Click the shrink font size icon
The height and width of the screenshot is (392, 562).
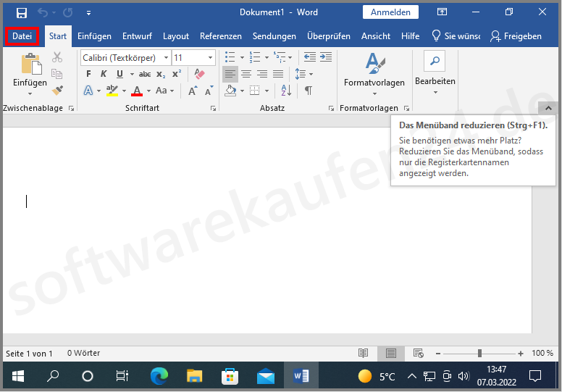(x=209, y=91)
